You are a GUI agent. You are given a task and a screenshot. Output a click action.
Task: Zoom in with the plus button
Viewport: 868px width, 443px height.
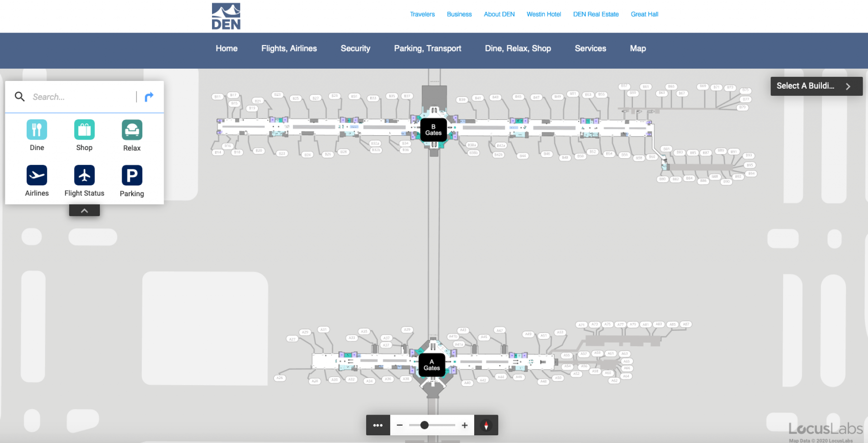pyautogui.click(x=464, y=425)
